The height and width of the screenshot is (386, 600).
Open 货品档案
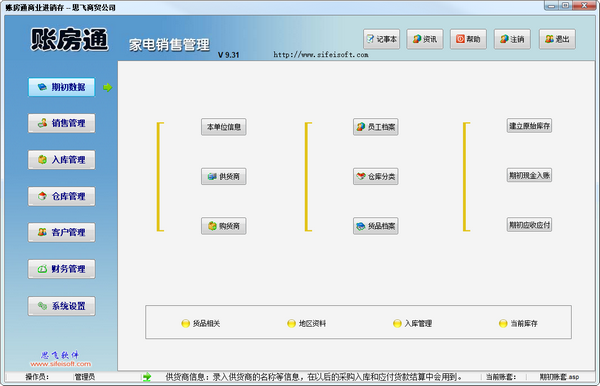pyautogui.click(x=376, y=226)
